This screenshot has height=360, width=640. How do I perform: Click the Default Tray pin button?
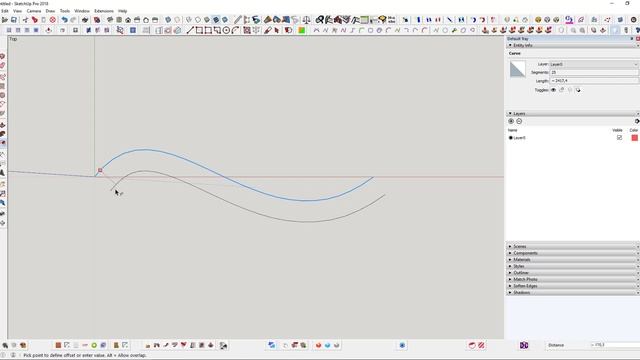pyautogui.click(x=632, y=39)
